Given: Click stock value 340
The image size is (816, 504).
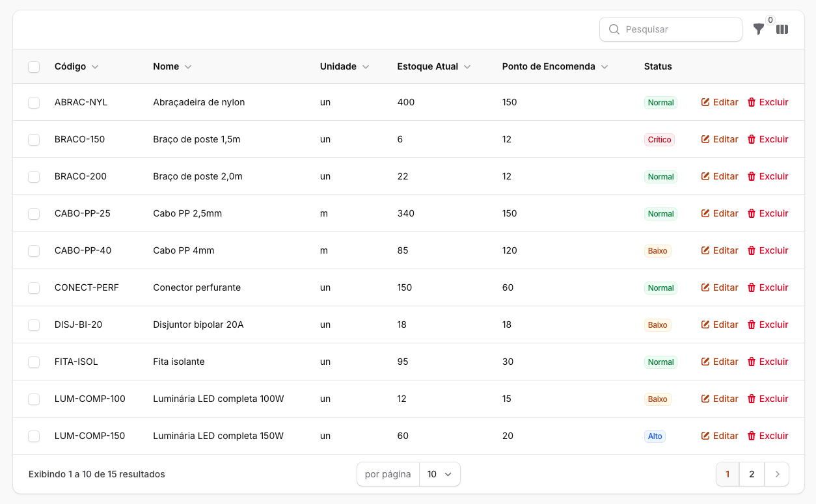Looking at the screenshot, I should pos(406,213).
